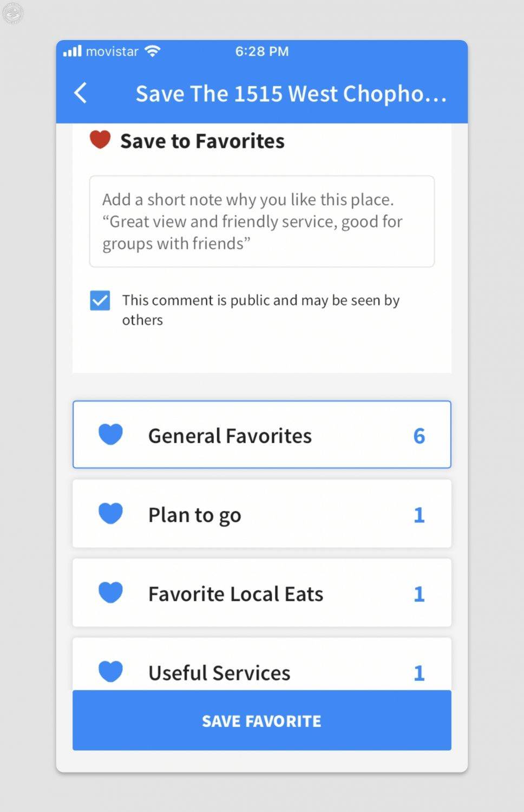Expand the Useful Services collection
The image size is (524, 812).
(x=261, y=671)
